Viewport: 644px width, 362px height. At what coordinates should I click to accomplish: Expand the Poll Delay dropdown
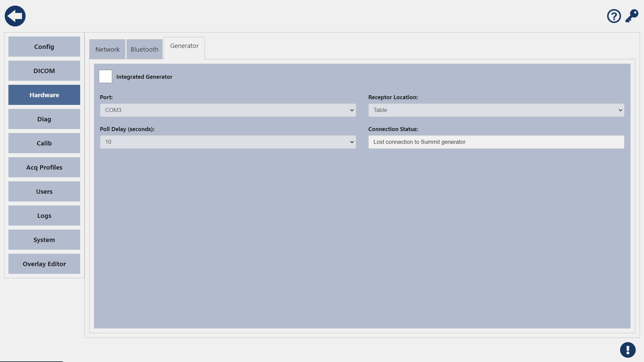click(x=228, y=142)
